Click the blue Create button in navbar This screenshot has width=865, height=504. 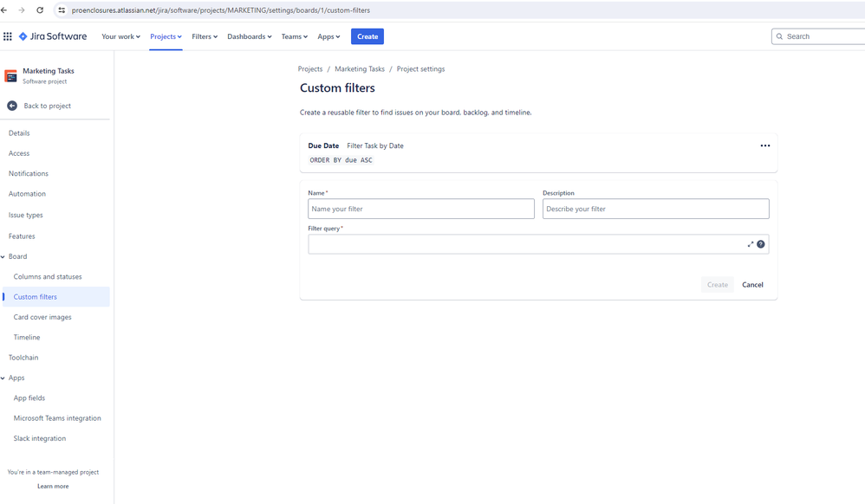tap(367, 36)
